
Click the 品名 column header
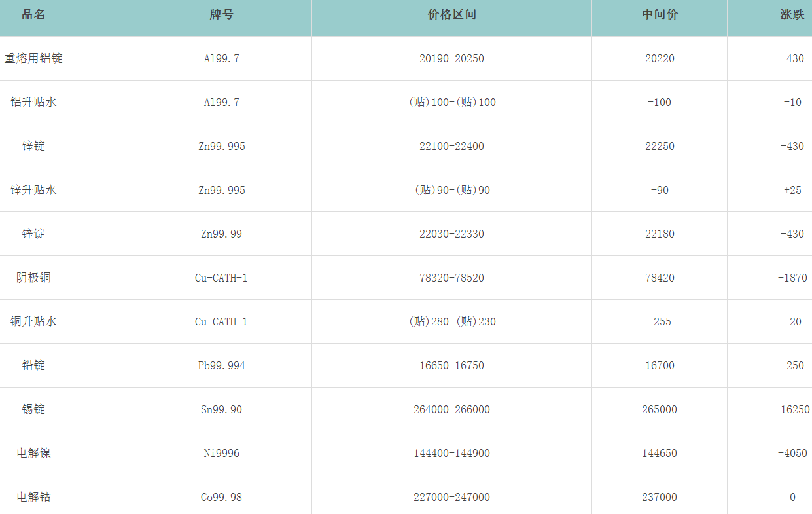(33, 15)
